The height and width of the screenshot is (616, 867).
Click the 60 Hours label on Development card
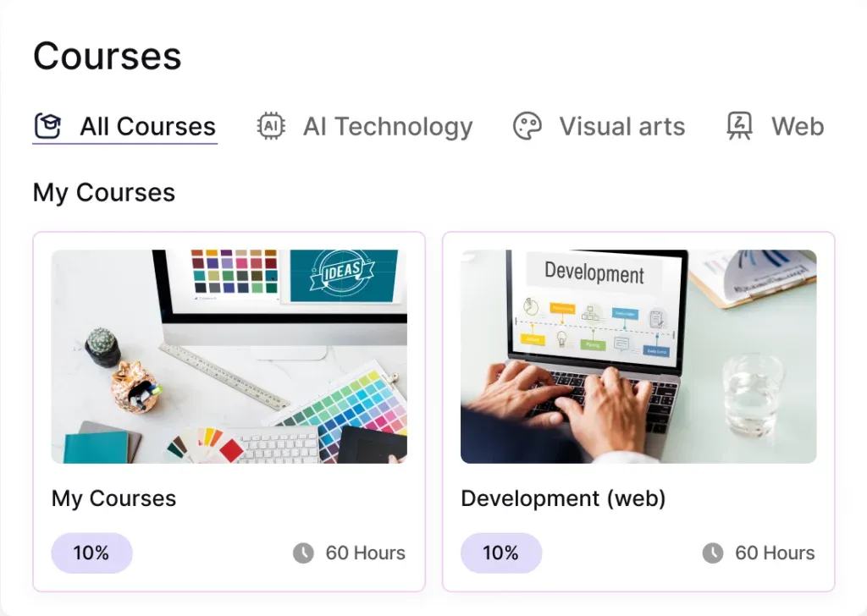click(x=775, y=553)
